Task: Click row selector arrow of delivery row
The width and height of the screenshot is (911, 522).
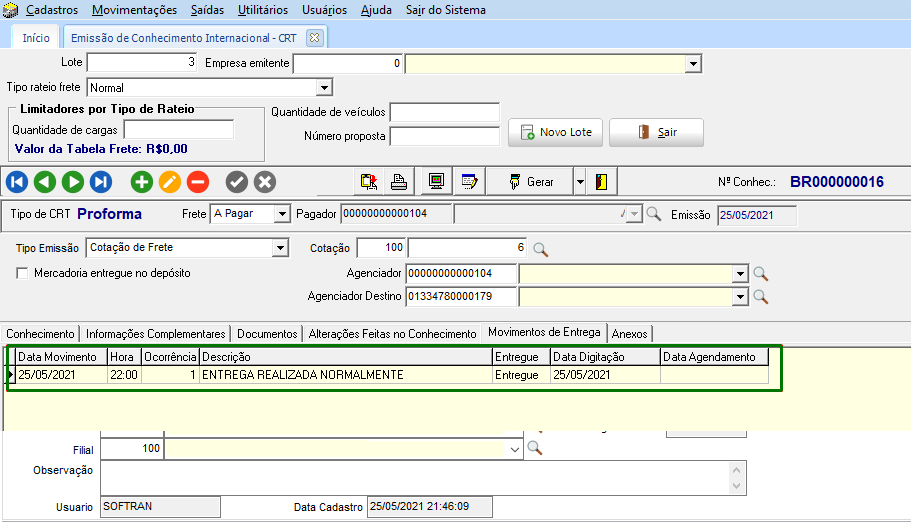Action: (x=10, y=375)
